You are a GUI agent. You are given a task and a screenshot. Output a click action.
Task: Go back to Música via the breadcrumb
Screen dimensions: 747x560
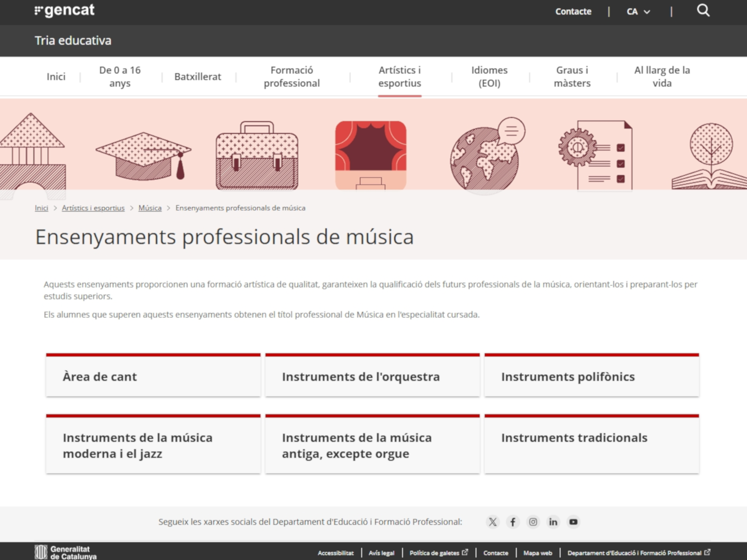[x=150, y=207]
